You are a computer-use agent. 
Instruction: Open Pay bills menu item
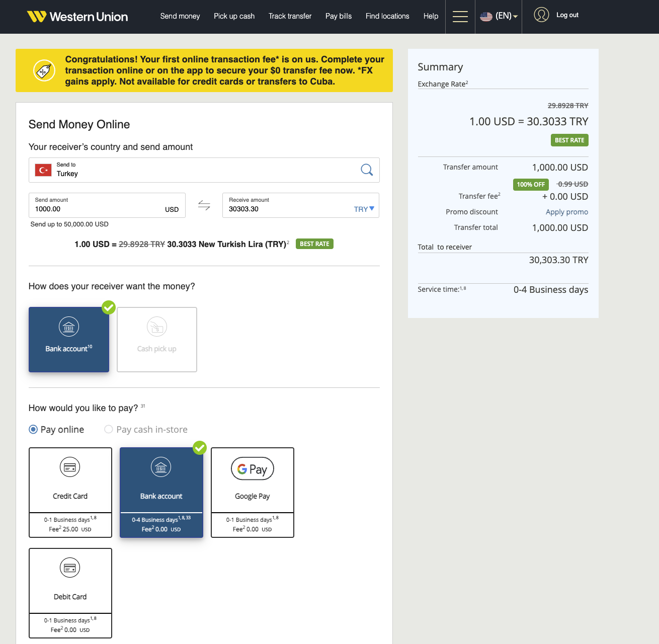[339, 16]
